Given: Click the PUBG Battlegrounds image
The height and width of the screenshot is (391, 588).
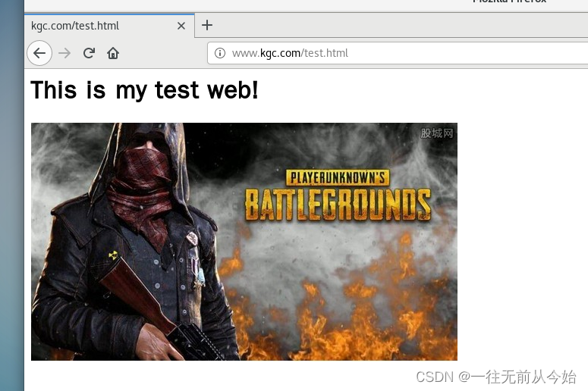Looking at the screenshot, I should [244, 242].
